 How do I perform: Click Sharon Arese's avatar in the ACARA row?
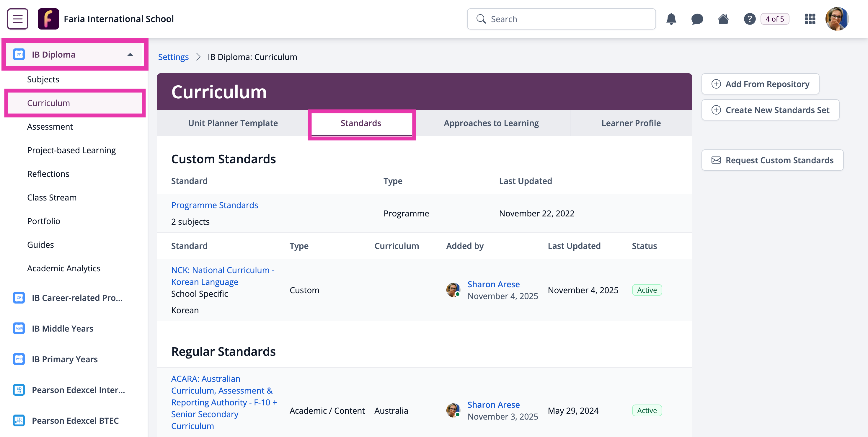click(453, 410)
